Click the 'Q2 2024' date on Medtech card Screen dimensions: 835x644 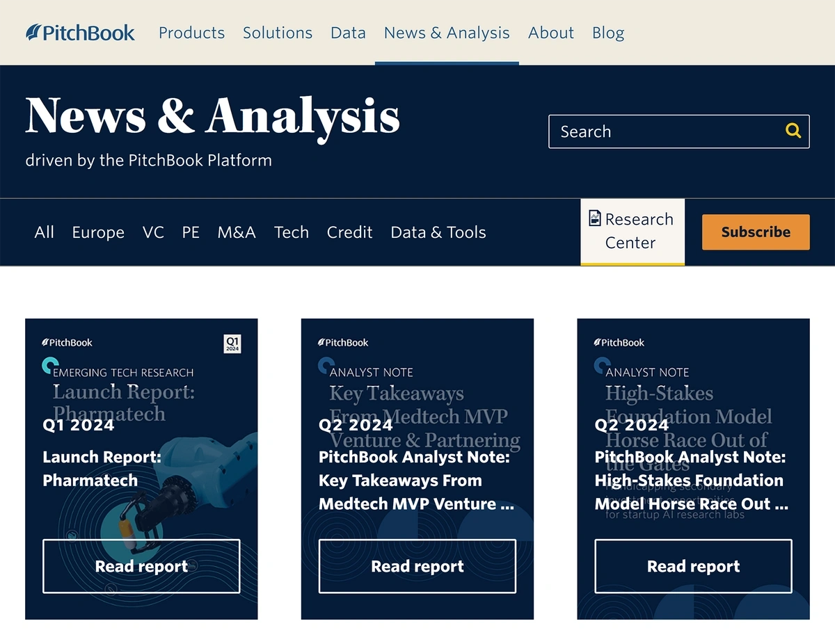356,425
